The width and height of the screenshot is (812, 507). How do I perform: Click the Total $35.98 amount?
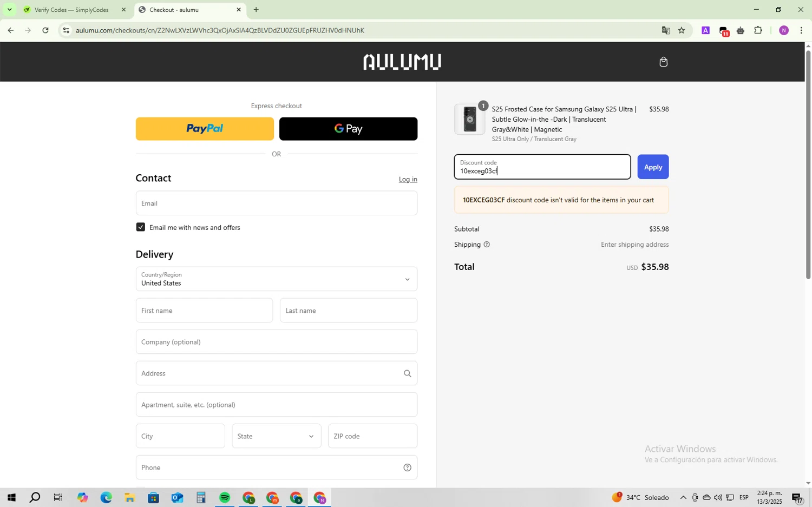(654, 267)
